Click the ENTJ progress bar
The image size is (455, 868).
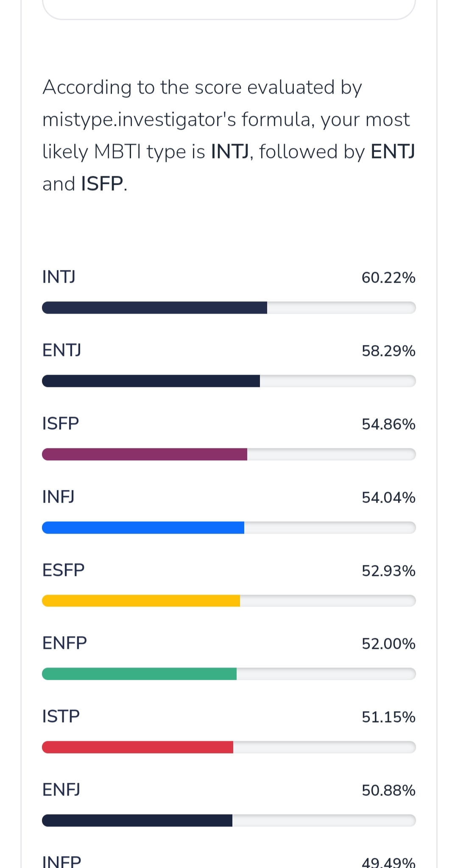point(229,381)
